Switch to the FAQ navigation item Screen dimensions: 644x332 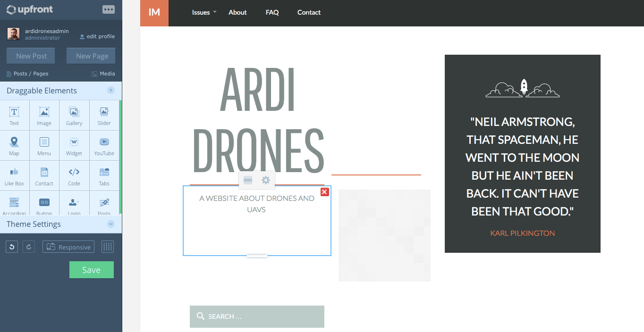(x=272, y=12)
